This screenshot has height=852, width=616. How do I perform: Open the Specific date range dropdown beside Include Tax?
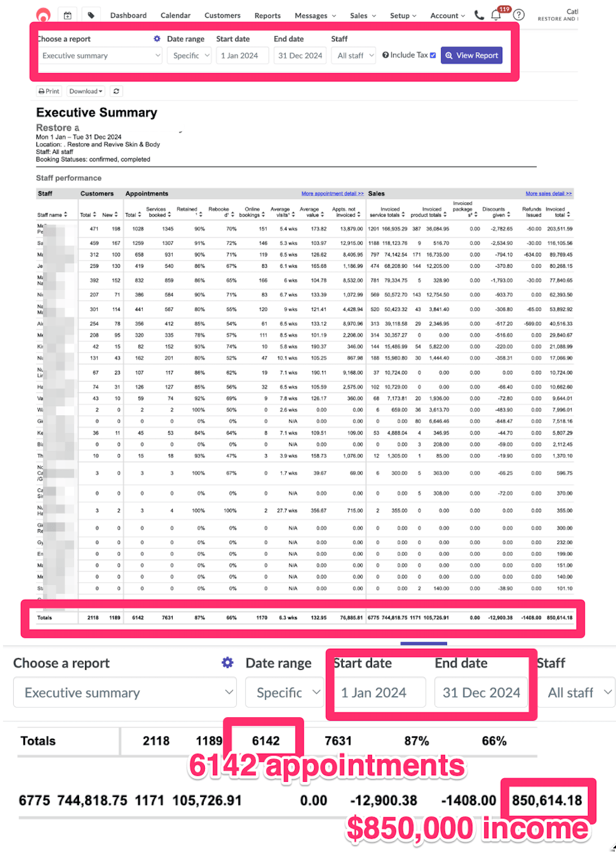[x=189, y=56]
